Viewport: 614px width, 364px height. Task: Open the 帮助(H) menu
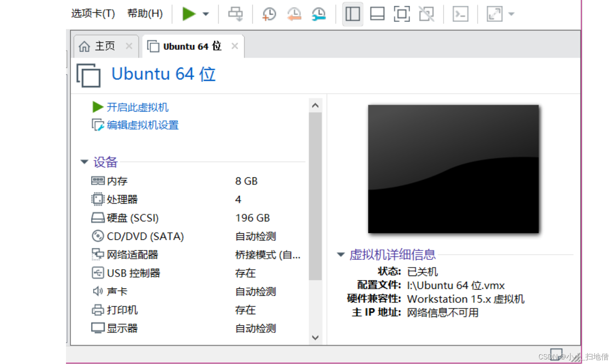(145, 13)
